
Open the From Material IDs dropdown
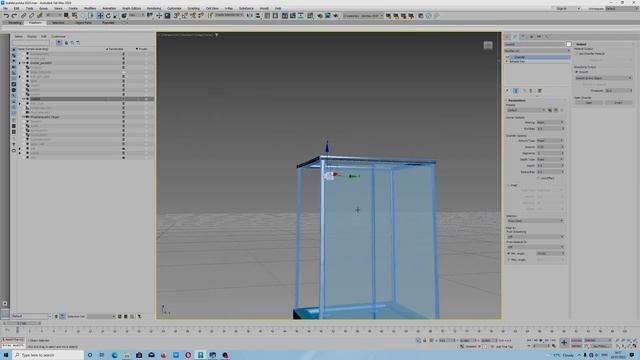tap(535, 247)
